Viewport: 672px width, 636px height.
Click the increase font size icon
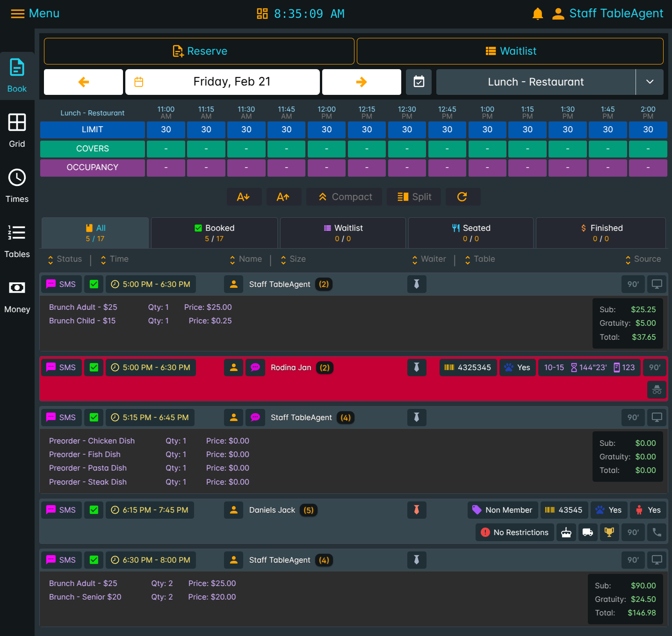click(283, 197)
